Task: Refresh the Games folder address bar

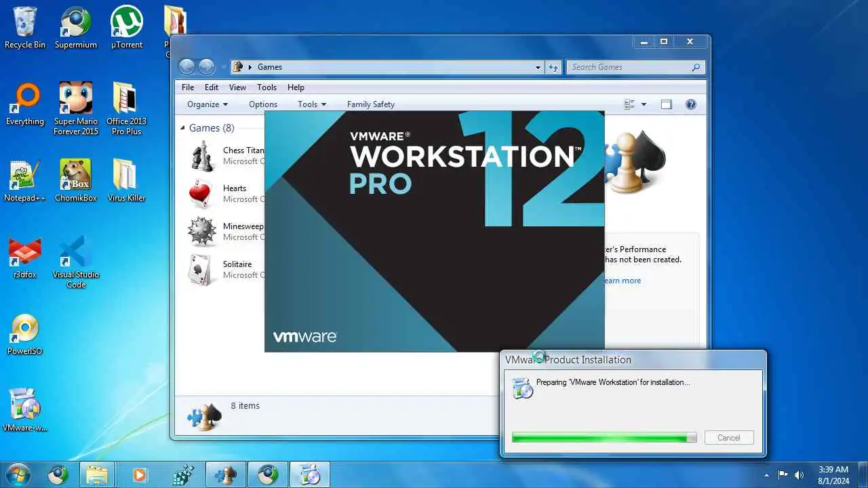Action: click(553, 67)
